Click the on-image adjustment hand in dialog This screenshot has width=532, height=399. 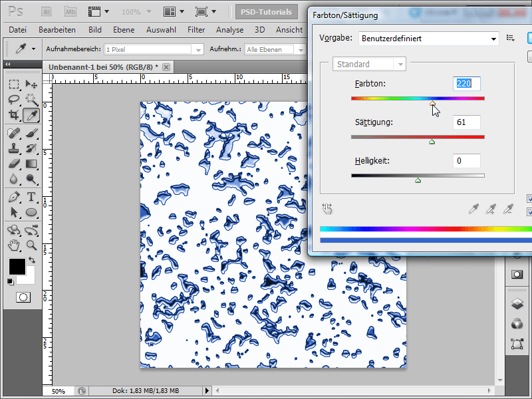point(327,209)
